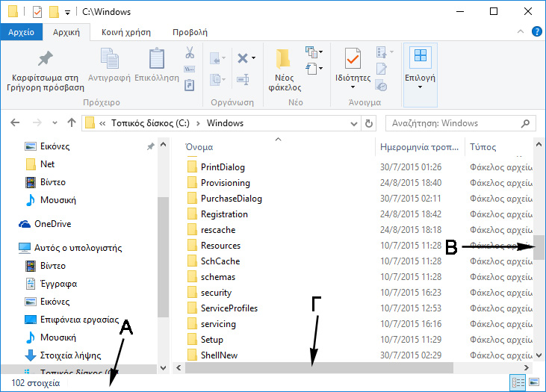Viewport: 546px width, 392px height.
Task: Open the Επιλογή dropdown arrow
Action: (420, 87)
